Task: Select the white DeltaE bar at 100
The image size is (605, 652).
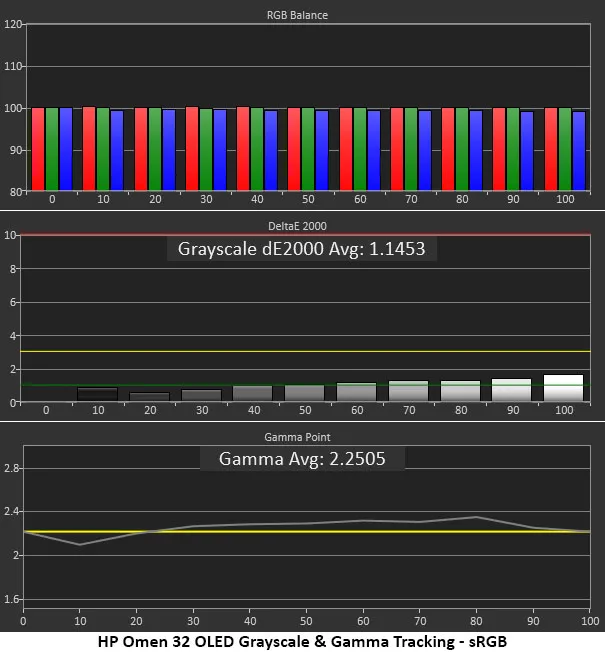Action: pos(563,388)
